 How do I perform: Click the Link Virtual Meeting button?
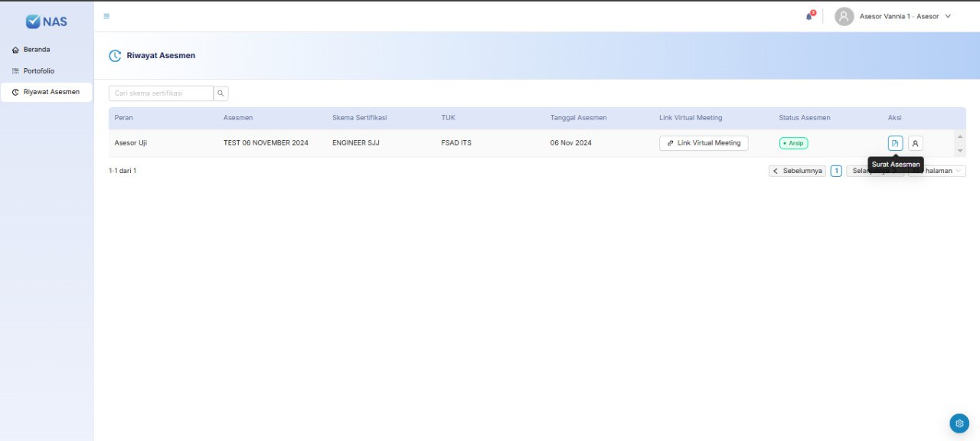pyautogui.click(x=703, y=143)
